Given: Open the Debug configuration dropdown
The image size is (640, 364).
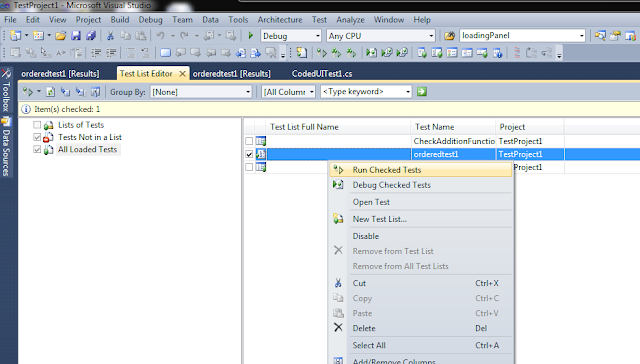Looking at the screenshot, I should coord(318,36).
